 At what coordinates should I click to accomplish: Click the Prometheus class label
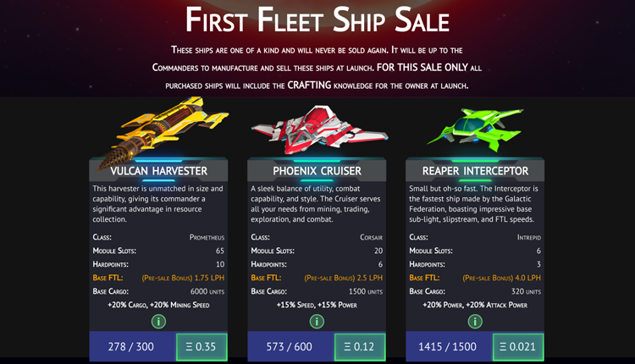(207, 237)
